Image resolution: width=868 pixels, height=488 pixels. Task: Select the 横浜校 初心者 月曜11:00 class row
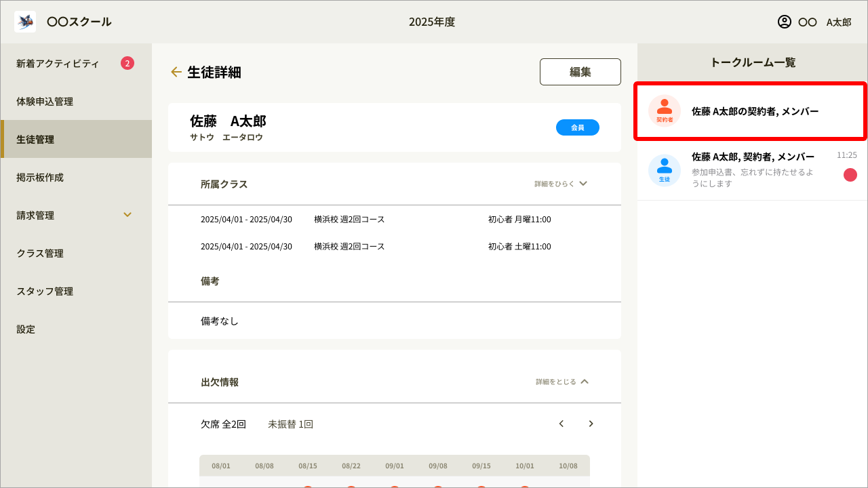(394, 220)
